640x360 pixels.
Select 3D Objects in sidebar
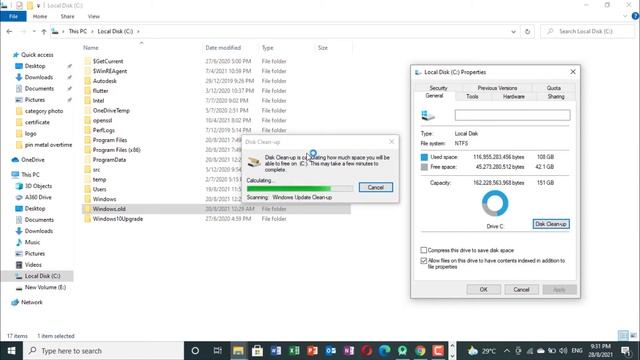click(x=38, y=186)
